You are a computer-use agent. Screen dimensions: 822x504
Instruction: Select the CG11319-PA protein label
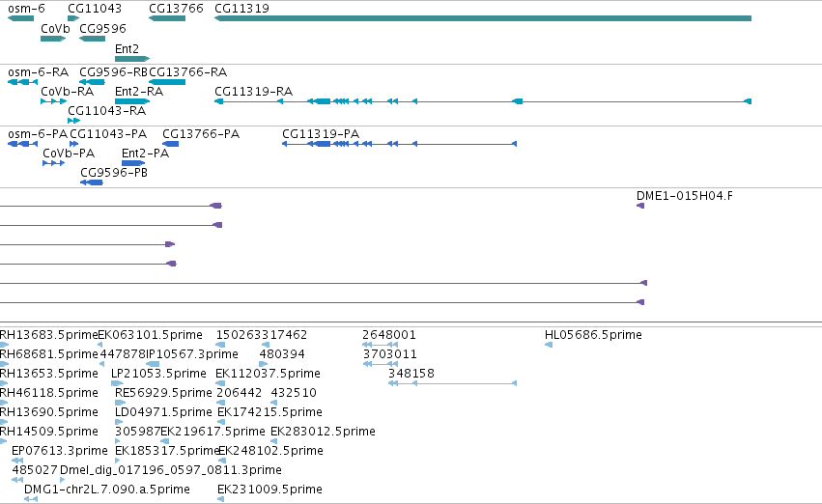click(x=321, y=134)
